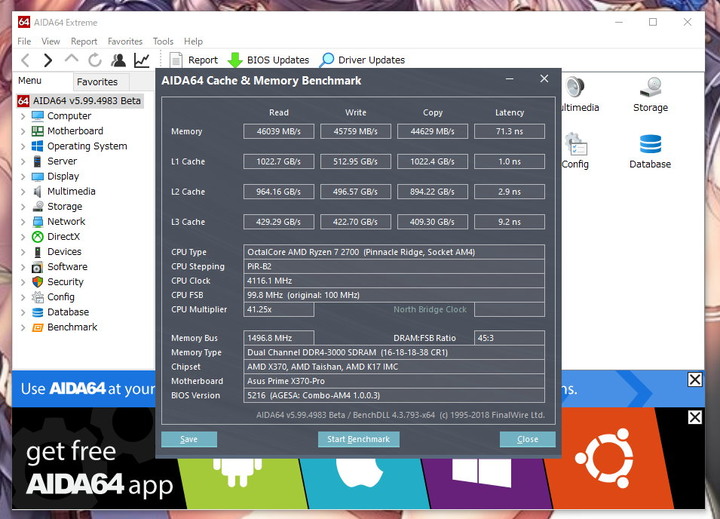Click the user profile toolbar icon
This screenshot has width=720, height=519.
pos(118,60)
